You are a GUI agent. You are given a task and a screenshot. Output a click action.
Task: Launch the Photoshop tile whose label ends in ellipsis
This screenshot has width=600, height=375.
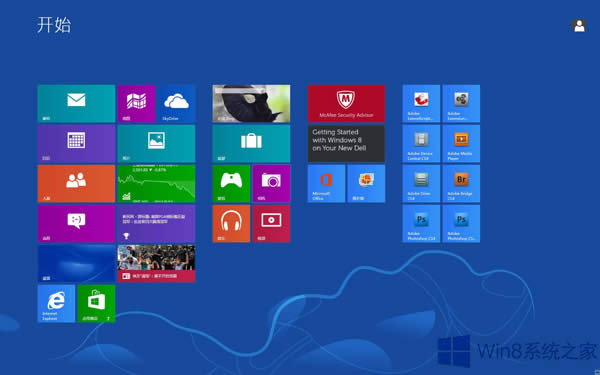tap(461, 223)
